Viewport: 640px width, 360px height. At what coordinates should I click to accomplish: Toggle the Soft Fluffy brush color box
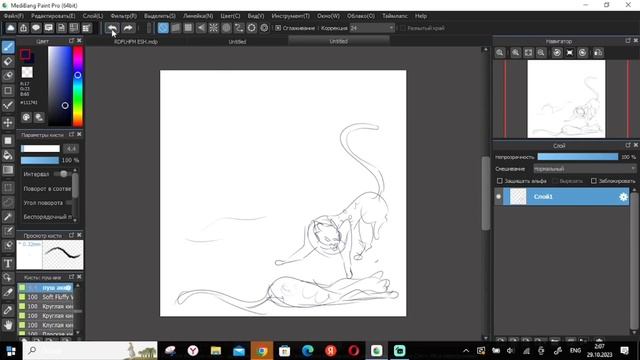point(22,297)
